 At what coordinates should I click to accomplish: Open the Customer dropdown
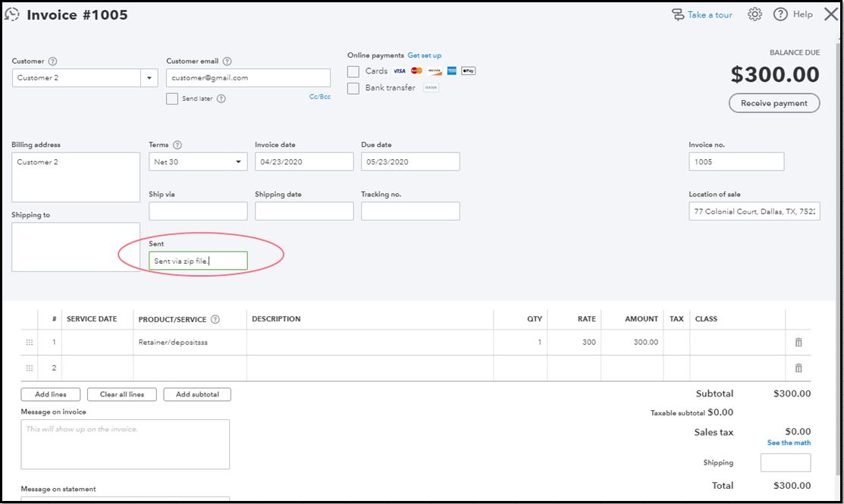149,77
